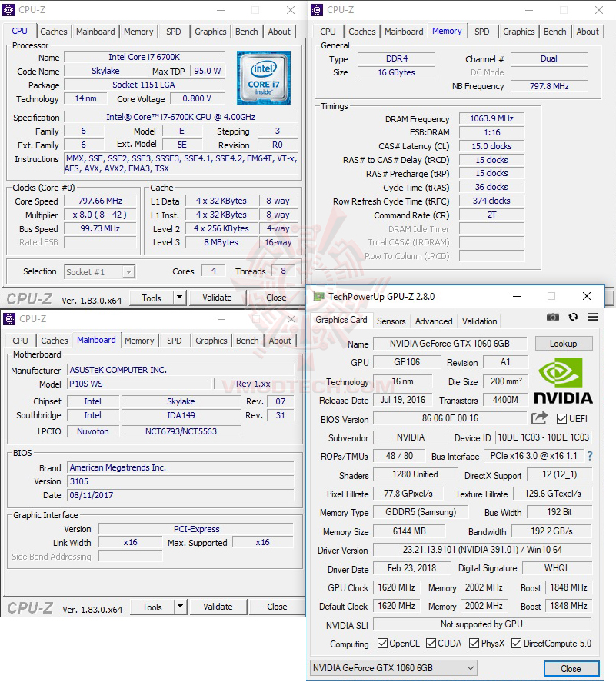
Task: Open the GPU-Z hamburger menu icon
Action: (591, 317)
